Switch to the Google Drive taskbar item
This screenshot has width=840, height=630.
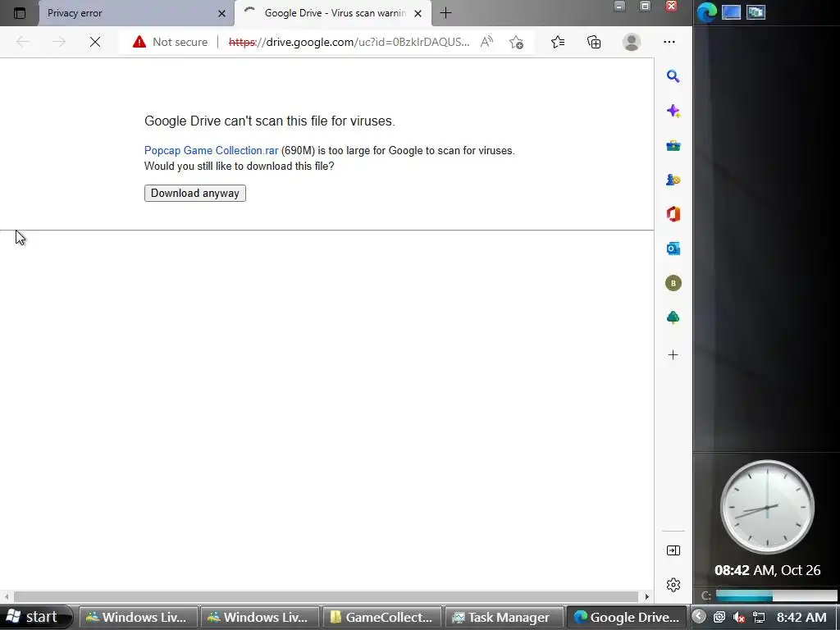[626, 617]
